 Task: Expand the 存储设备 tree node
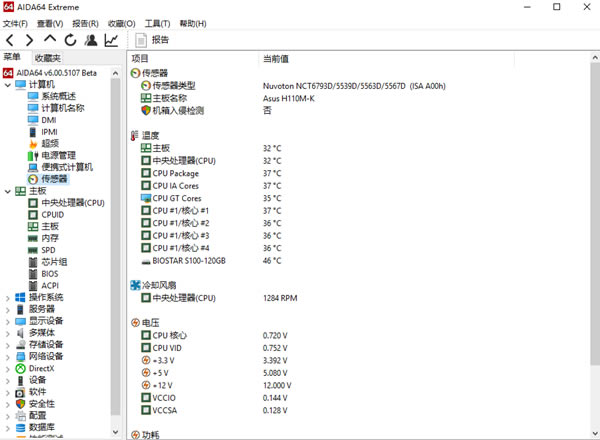click(7, 344)
